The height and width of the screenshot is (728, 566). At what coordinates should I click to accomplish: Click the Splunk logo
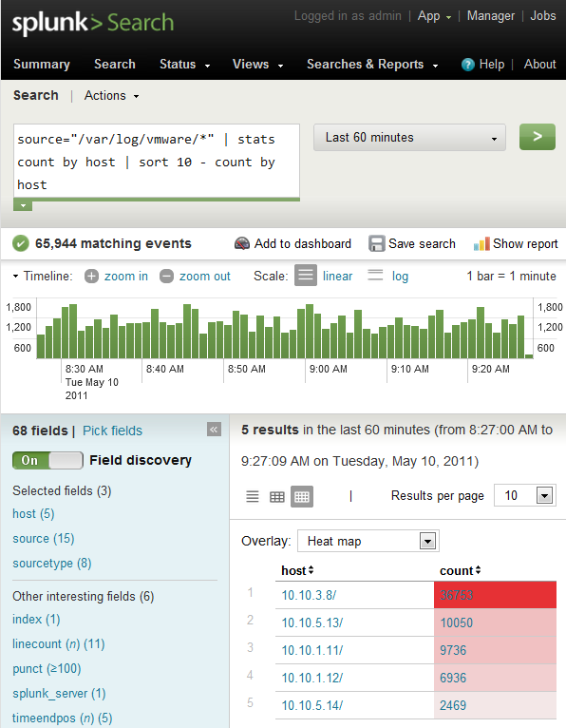pyautogui.click(x=93, y=23)
